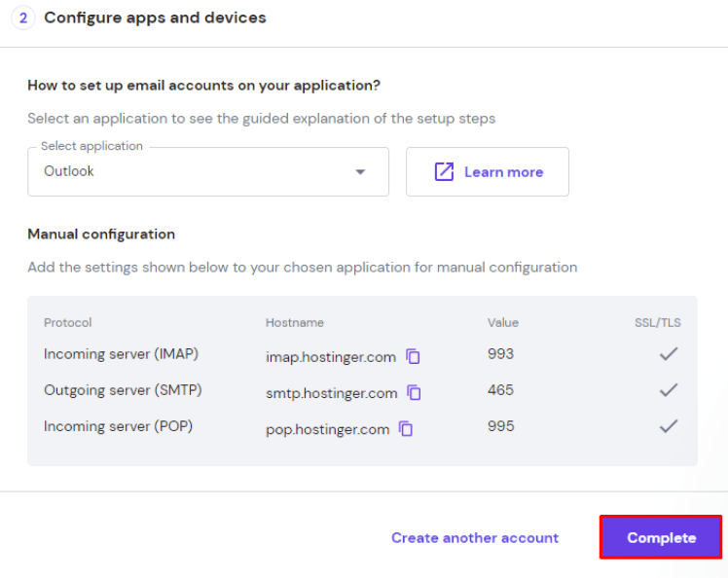728x578 pixels.
Task: Click the IMAP port value 993
Action: (500, 354)
